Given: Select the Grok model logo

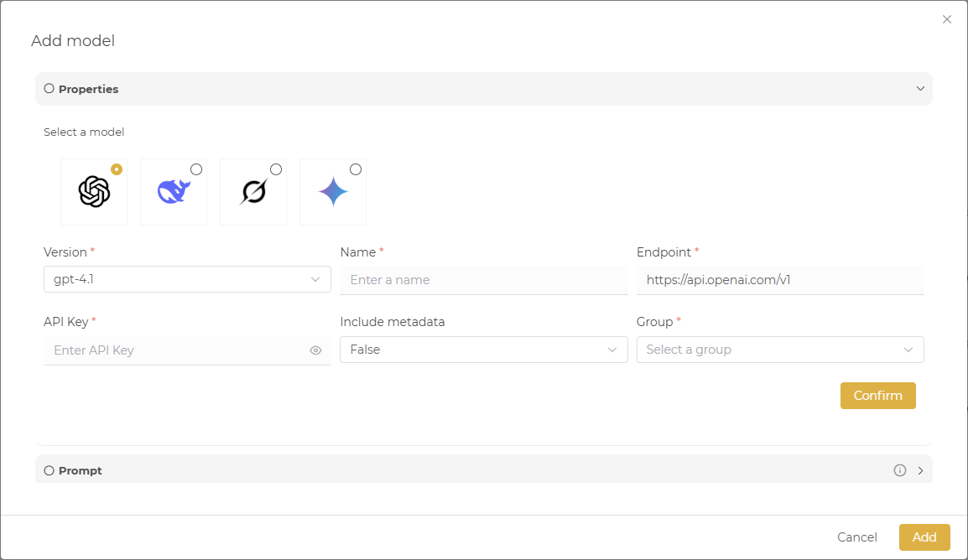Looking at the screenshot, I should pos(252,192).
